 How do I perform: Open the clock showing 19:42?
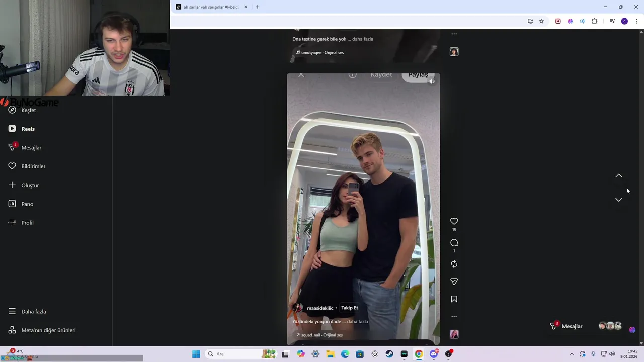click(x=629, y=354)
